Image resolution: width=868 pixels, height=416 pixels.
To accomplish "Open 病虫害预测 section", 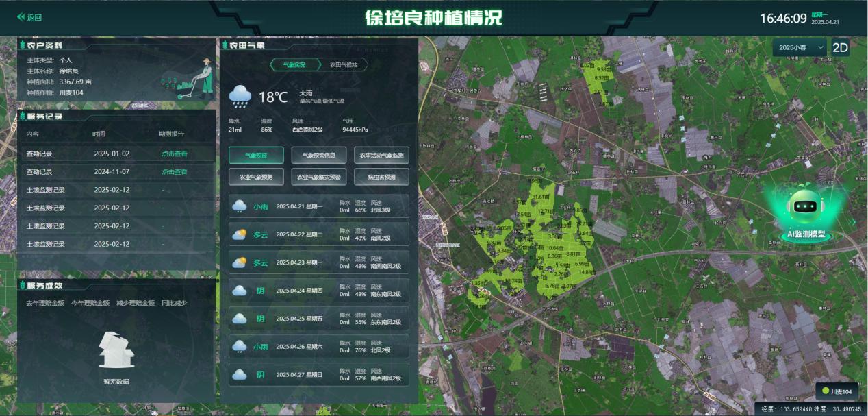I will [x=382, y=177].
